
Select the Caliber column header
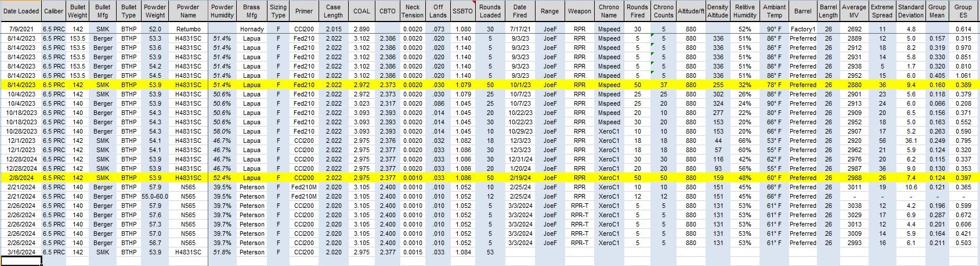pos(54,11)
